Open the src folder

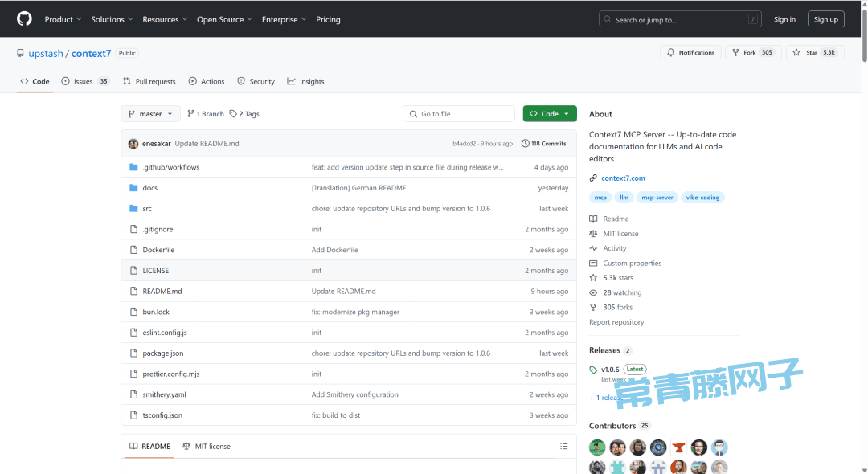point(147,208)
